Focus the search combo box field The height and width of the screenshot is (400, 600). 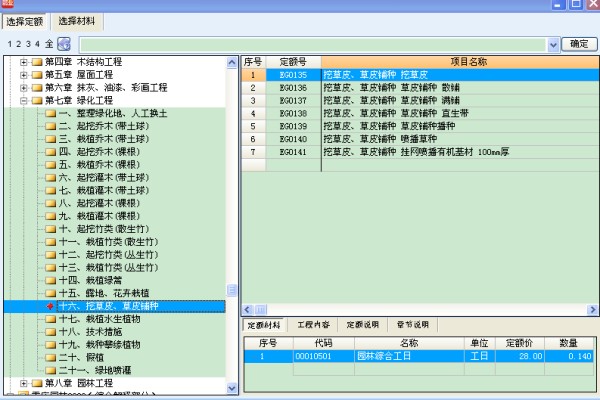point(313,45)
